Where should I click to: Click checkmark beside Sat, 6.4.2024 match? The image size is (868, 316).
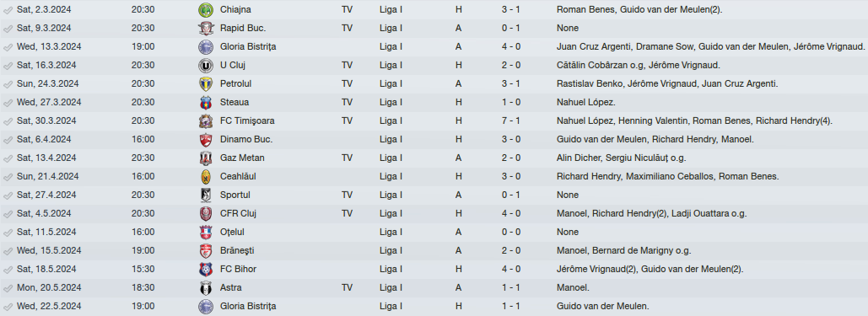(8, 139)
